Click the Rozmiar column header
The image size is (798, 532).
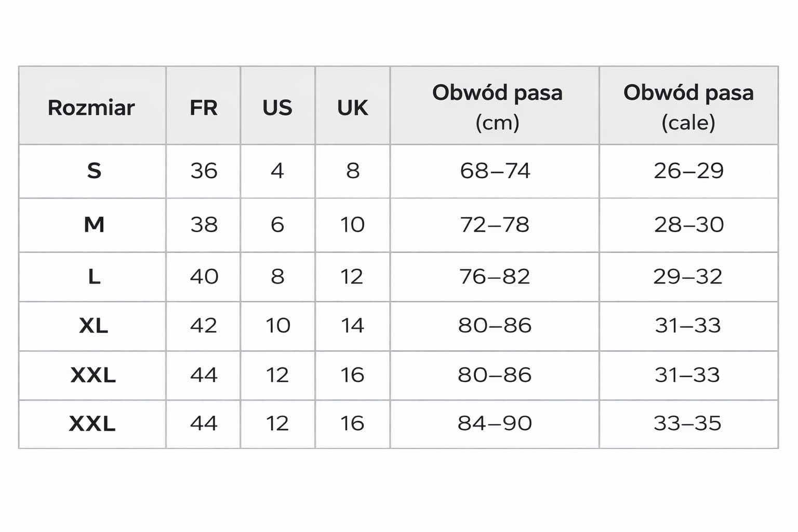(91, 108)
